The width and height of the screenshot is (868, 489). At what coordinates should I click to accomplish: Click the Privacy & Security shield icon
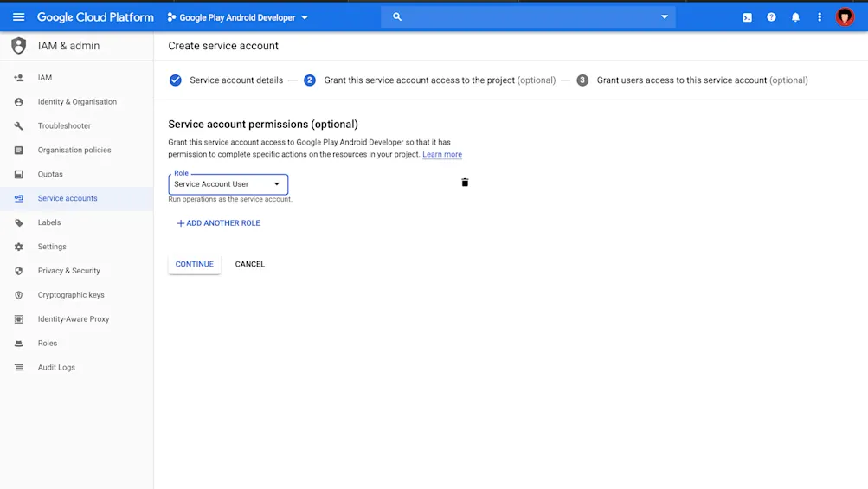(x=19, y=271)
